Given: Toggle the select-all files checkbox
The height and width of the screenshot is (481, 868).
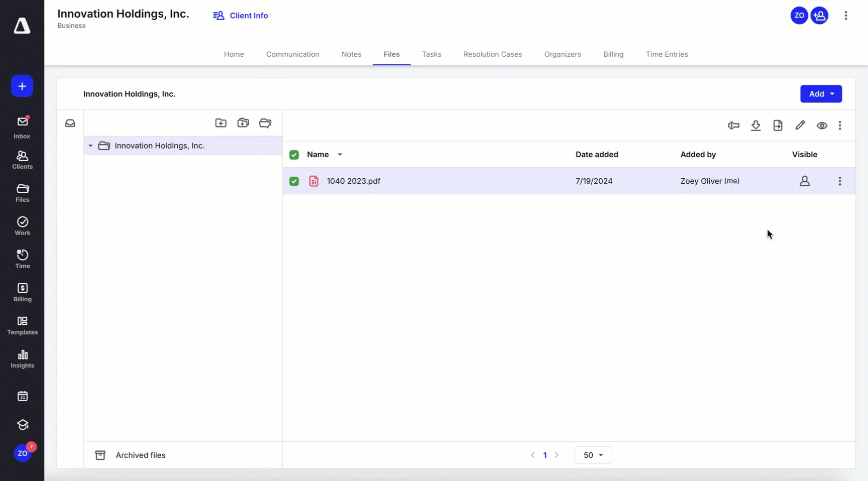Looking at the screenshot, I should (294, 155).
